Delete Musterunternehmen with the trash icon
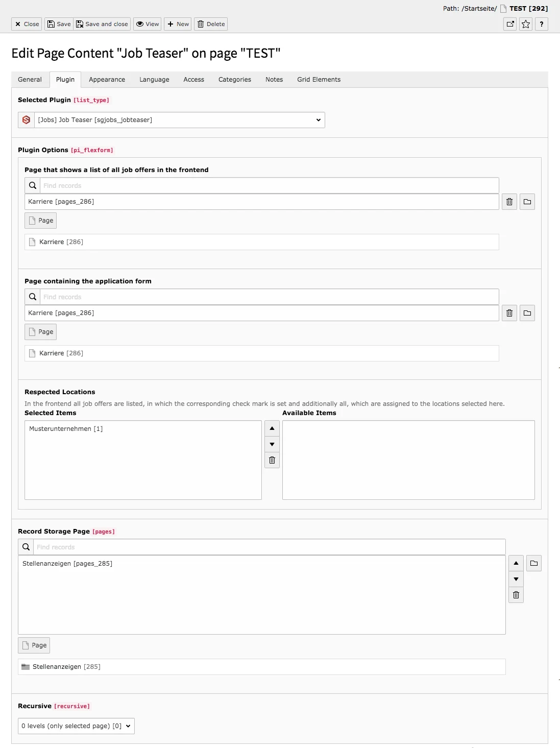This screenshot has width=560, height=748. point(272,460)
